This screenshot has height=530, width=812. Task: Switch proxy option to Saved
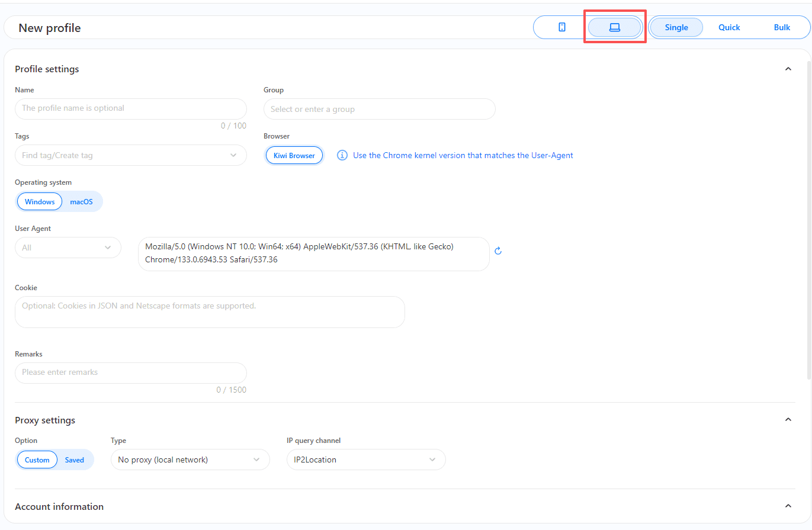[75, 460]
